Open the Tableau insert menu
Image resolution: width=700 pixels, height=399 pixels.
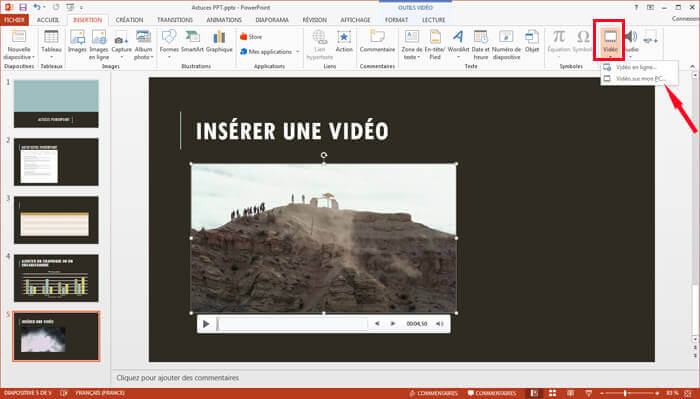(x=51, y=45)
